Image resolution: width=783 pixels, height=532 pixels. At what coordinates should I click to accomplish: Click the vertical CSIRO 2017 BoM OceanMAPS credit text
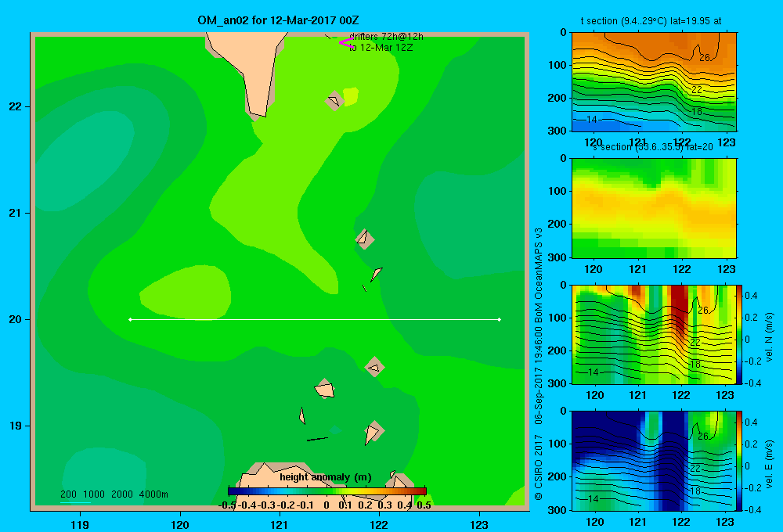coord(539,365)
